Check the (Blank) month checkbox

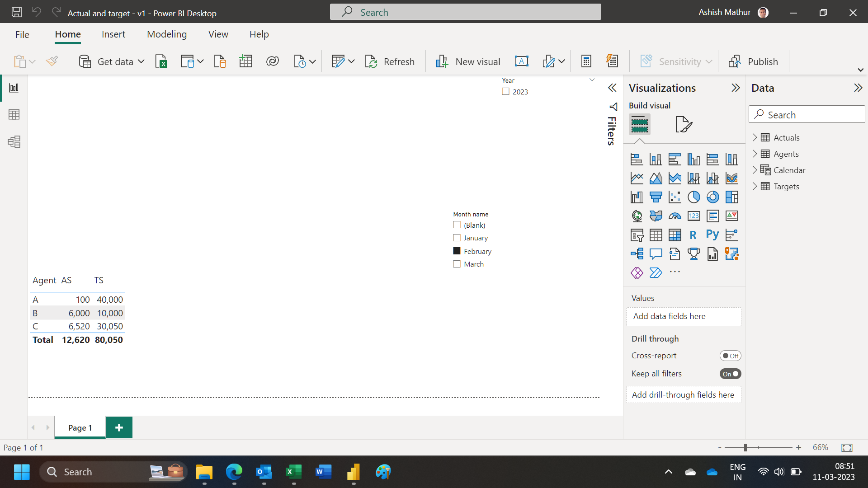(457, 225)
